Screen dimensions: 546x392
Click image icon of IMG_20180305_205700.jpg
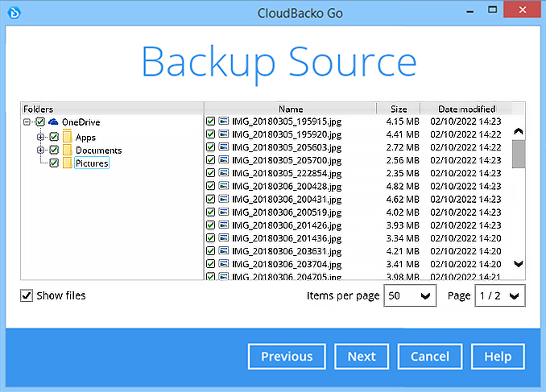point(224,160)
